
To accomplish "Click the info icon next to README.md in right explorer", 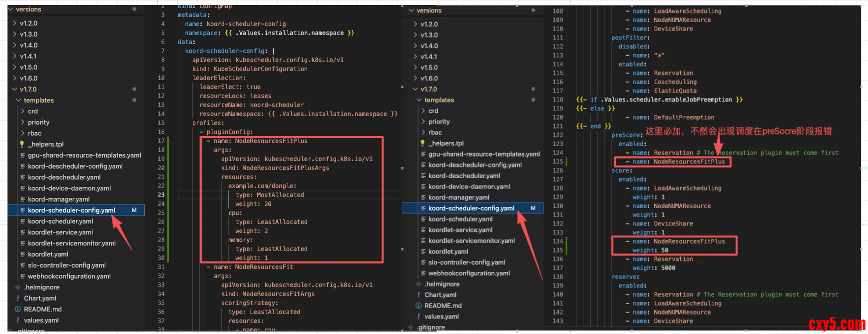I will [419, 305].
